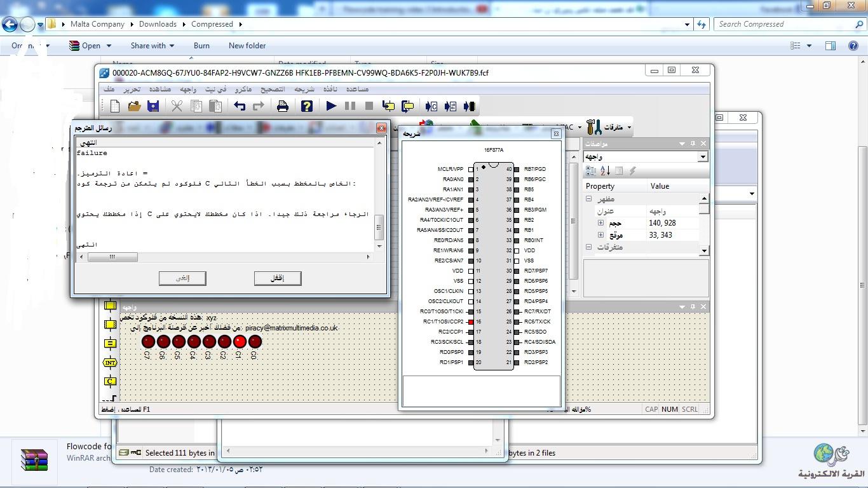Image resolution: width=868 pixels, height=488 pixels.
Task: Click the Print icon in Flowcode toolbar
Action: click(x=283, y=106)
